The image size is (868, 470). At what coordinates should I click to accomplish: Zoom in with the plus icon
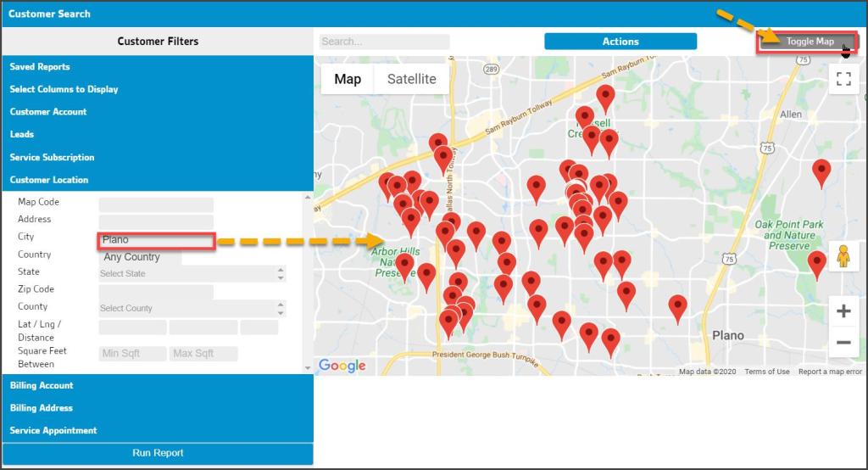point(843,311)
